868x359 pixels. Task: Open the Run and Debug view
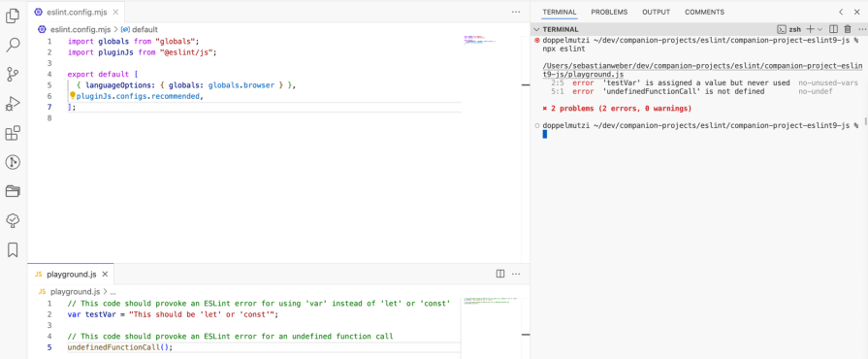(x=13, y=104)
